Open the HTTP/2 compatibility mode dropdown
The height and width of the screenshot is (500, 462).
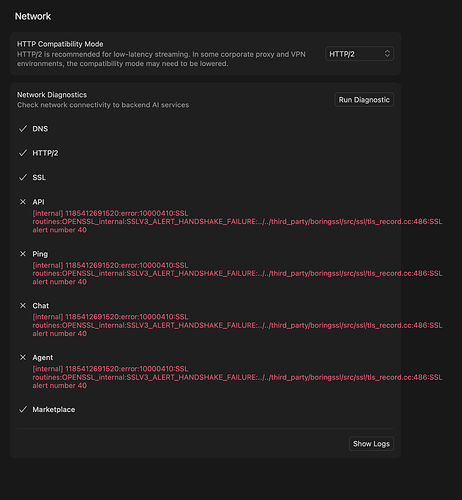(x=359, y=54)
